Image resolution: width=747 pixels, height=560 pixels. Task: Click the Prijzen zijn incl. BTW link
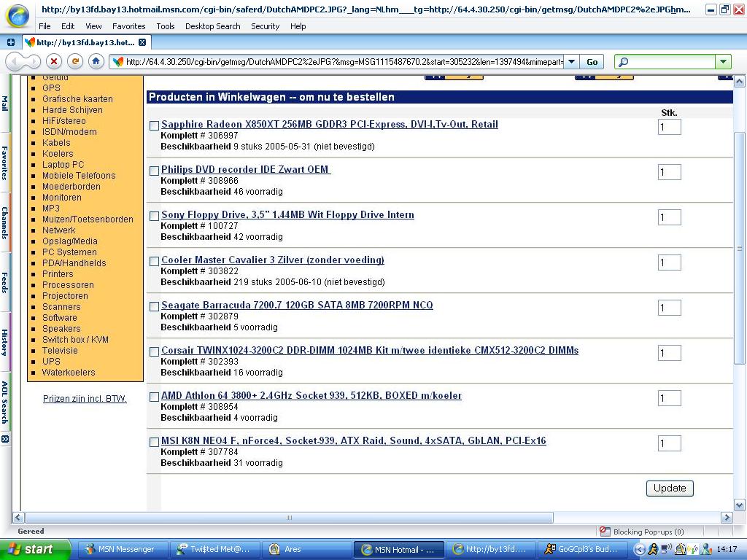[85, 399]
